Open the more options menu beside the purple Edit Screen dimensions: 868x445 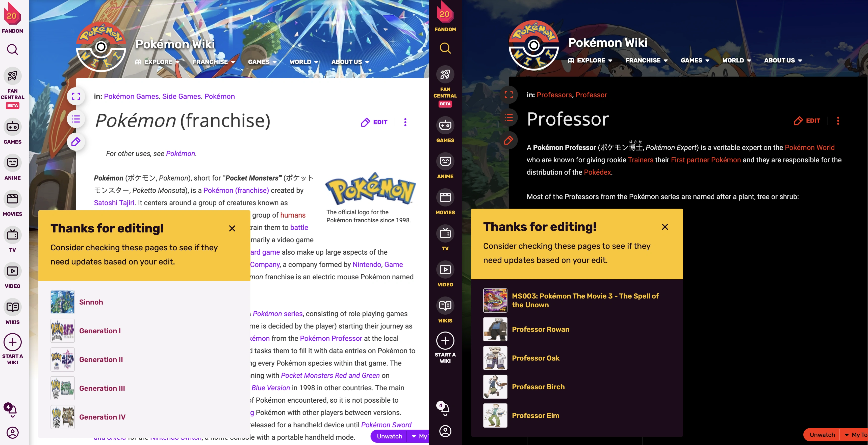[405, 122]
